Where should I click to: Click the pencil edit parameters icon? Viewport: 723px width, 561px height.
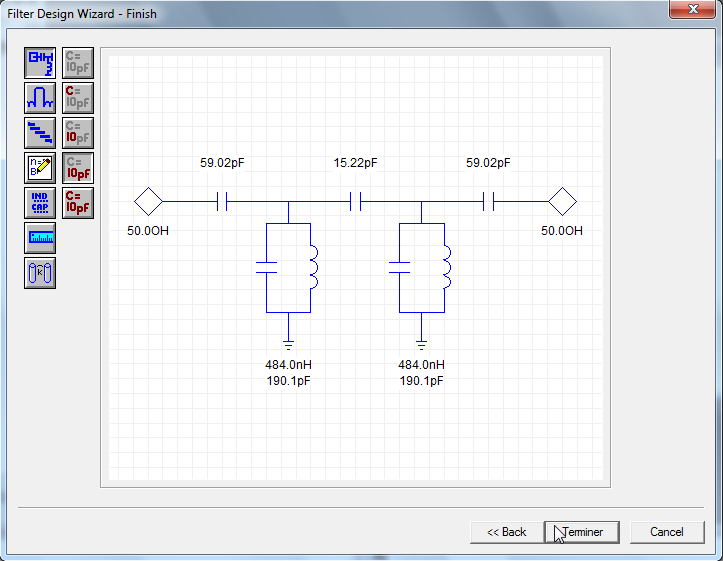coord(40,168)
